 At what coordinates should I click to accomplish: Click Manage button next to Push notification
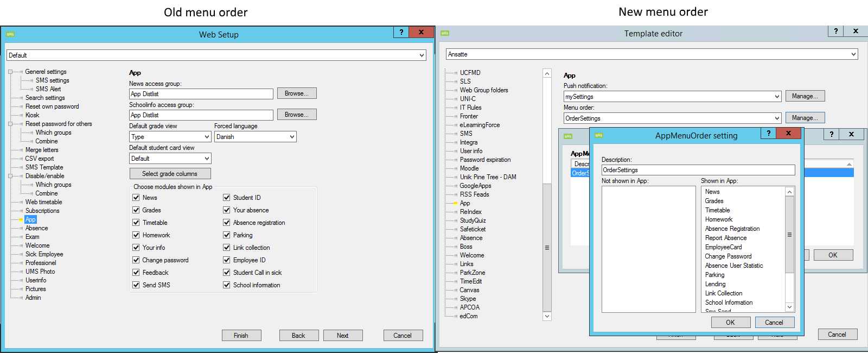(805, 96)
